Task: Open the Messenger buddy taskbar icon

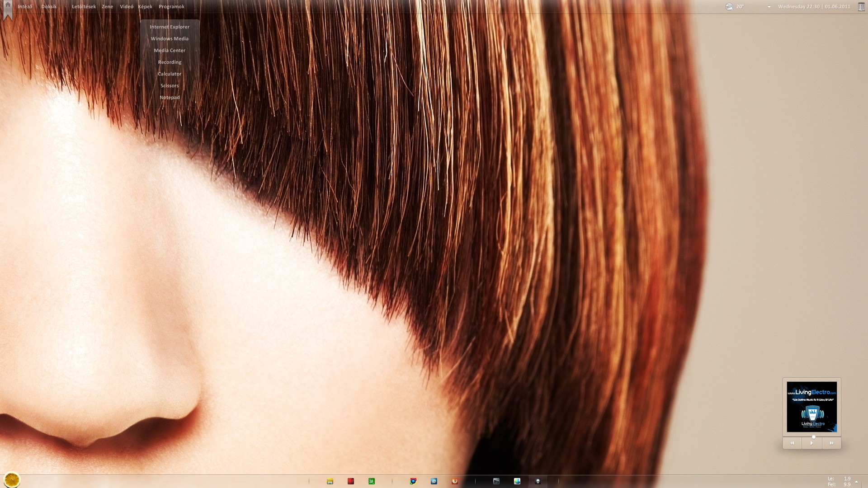Action: point(517,481)
